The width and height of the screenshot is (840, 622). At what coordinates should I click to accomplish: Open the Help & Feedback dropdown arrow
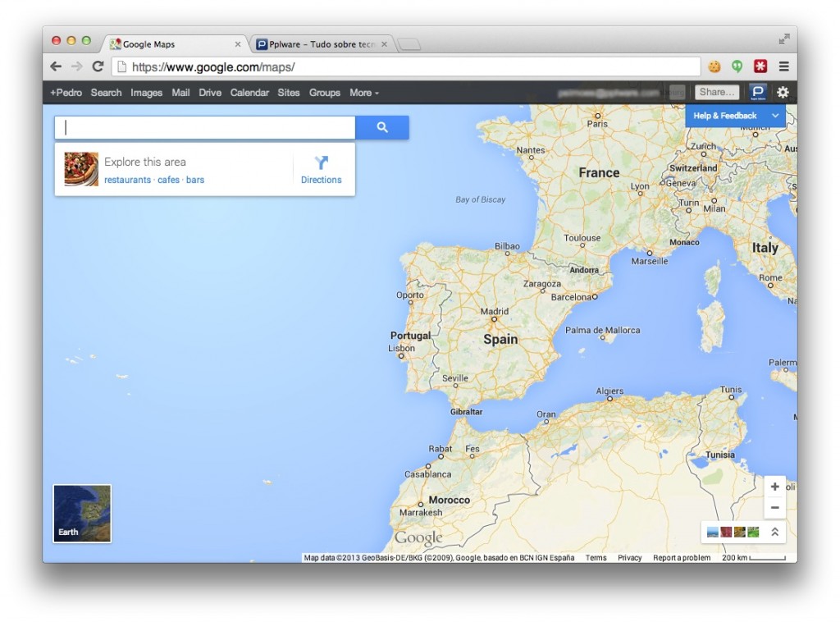pos(774,116)
